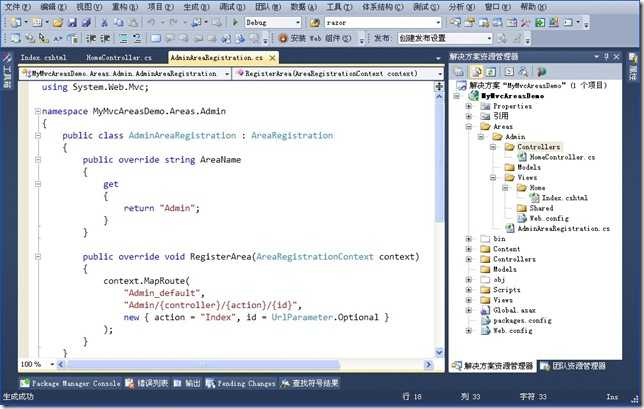Click the View Code icon in Solution Explorer toolbar
Viewport: 644px width, 409px height.
pyautogui.click(x=509, y=72)
